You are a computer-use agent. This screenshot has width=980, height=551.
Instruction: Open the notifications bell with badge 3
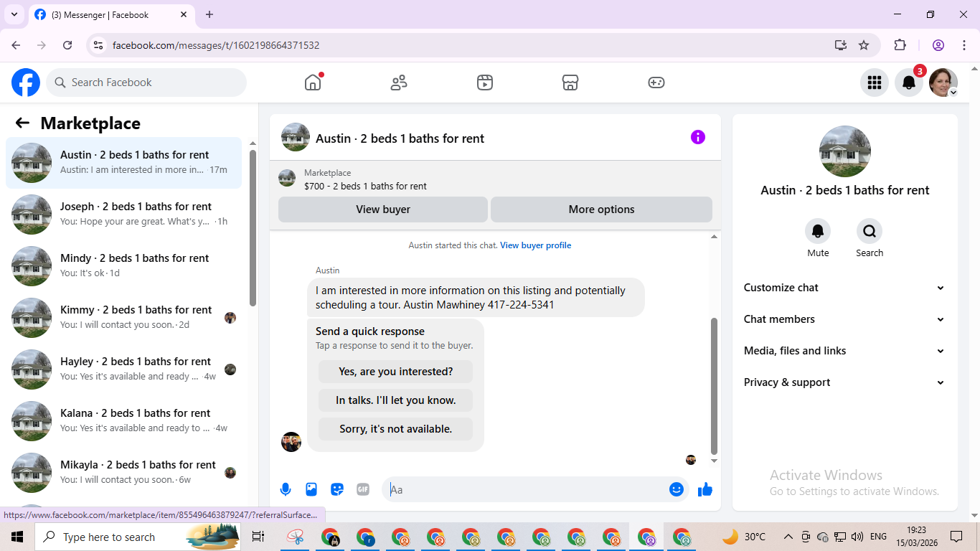point(909,83)
